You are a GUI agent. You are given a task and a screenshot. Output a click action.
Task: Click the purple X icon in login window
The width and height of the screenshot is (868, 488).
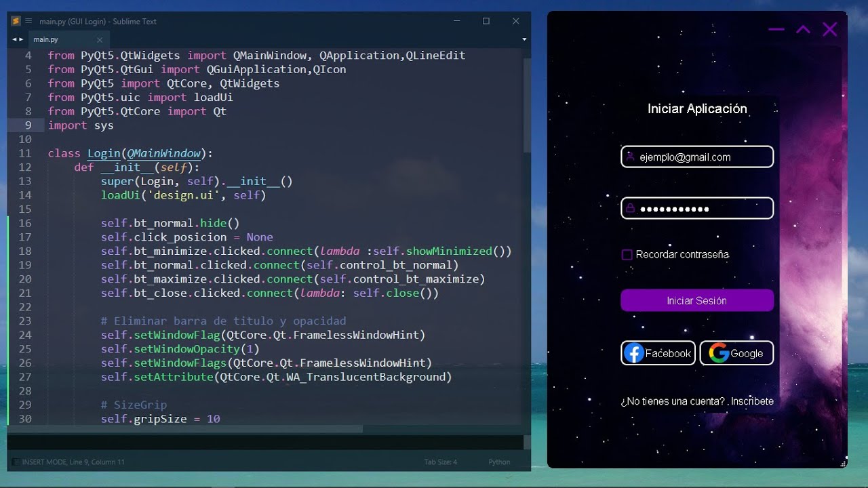coord(830,29)
